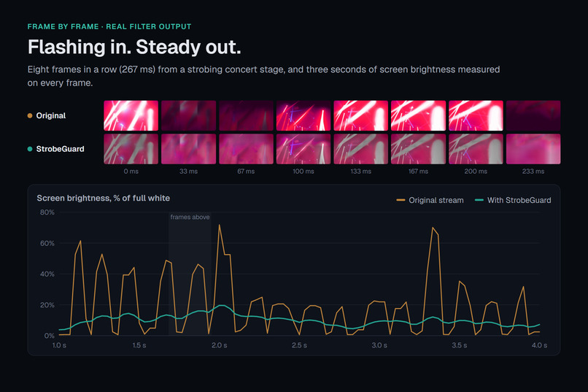The width and height of the screenshot is (588, 392).
Task: Click the '1.0 s' x-axis label
Action: coord(59,345)
